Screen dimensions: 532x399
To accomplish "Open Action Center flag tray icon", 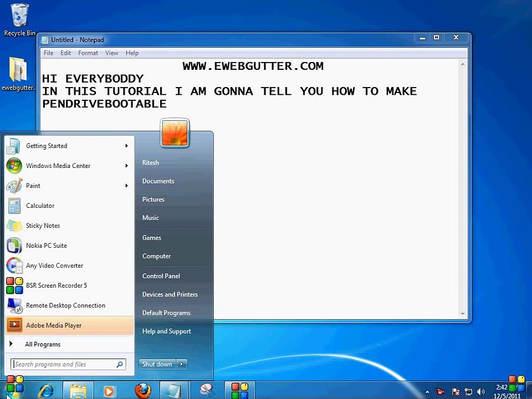I will click(x=456, y=392).
